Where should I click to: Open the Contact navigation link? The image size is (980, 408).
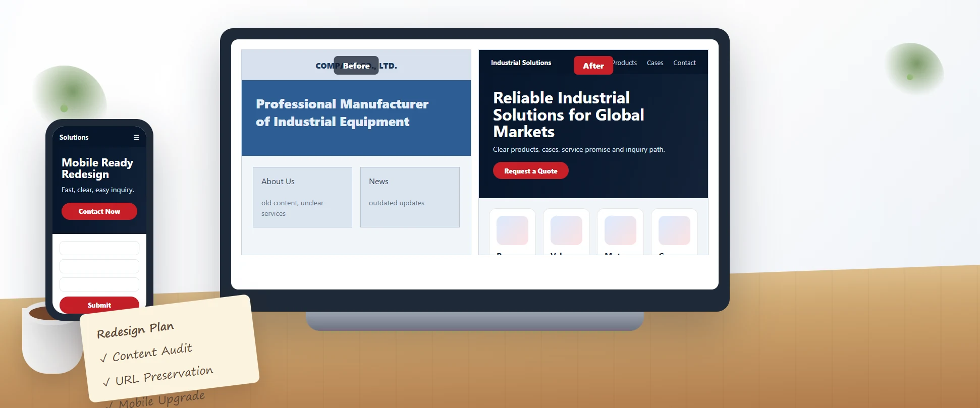684,63
